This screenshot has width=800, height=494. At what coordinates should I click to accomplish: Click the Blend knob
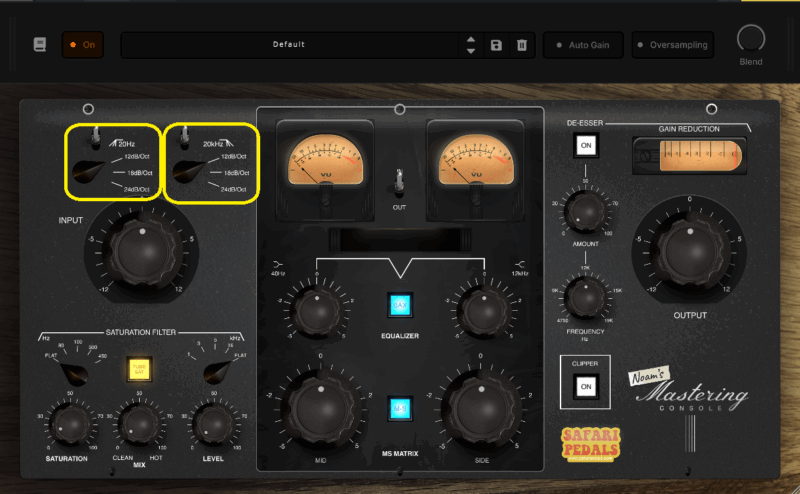[750, 38]
